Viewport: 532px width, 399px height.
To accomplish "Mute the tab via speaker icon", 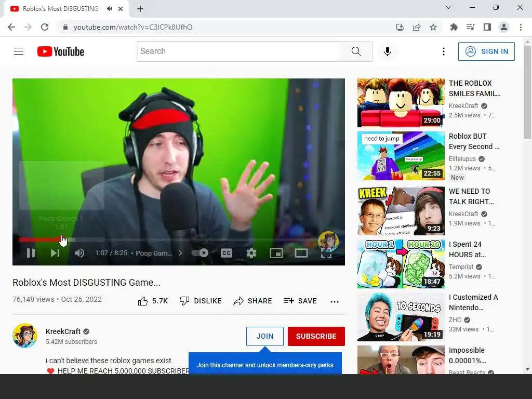I will coord(109,9).
